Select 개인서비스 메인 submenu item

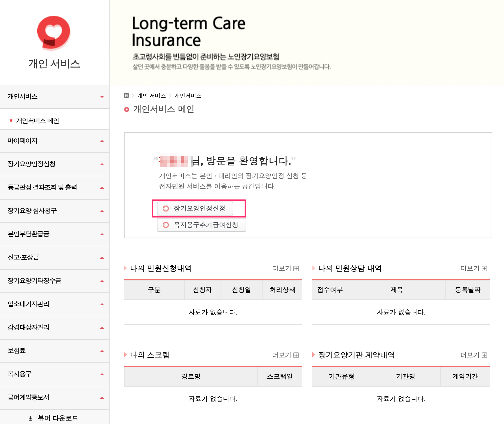[37, 121]
